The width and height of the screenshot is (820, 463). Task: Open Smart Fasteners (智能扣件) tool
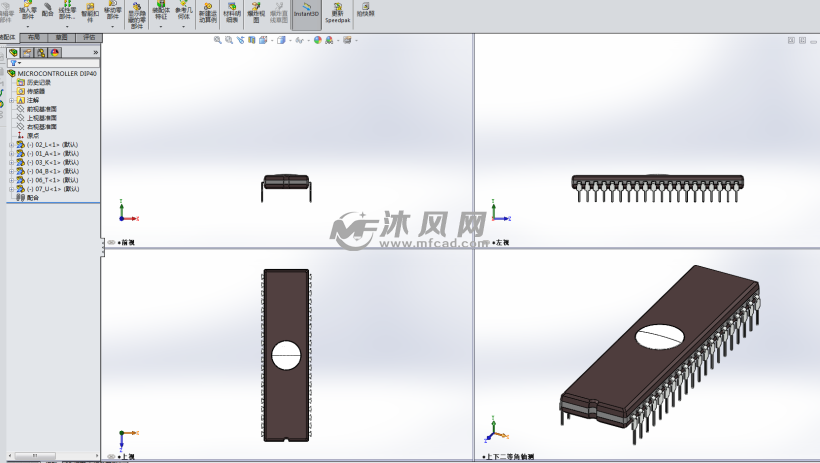(90, 13)
